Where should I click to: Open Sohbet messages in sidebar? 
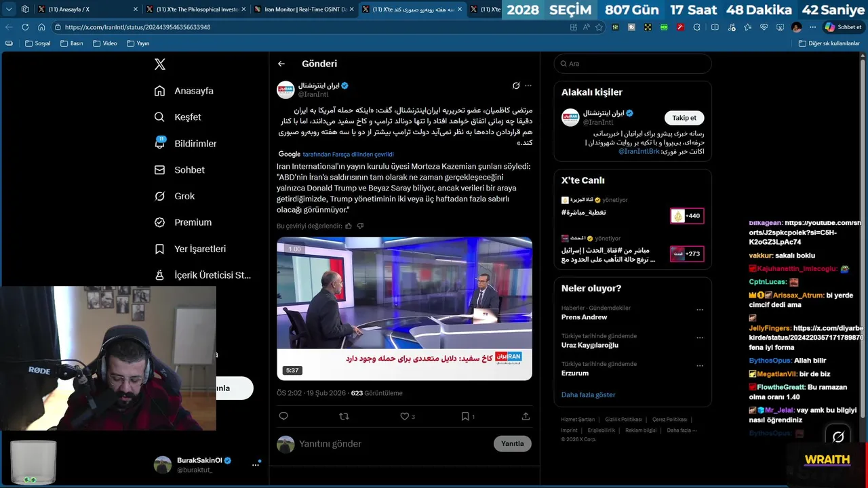click(179, 170)
